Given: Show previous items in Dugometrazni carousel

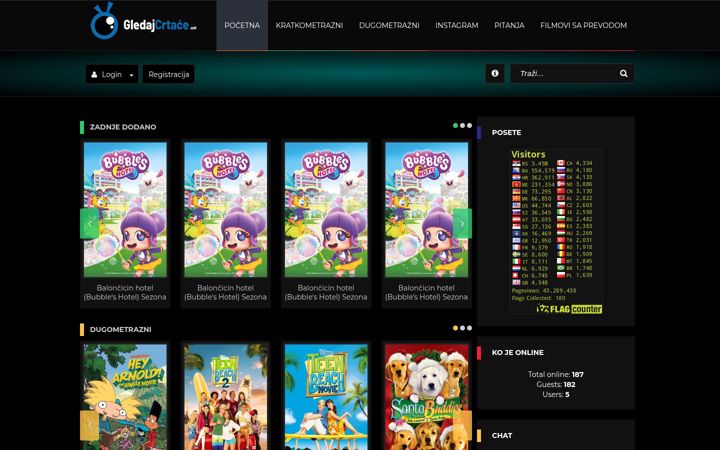Looking at the screenshot, I should pos(90,426).
